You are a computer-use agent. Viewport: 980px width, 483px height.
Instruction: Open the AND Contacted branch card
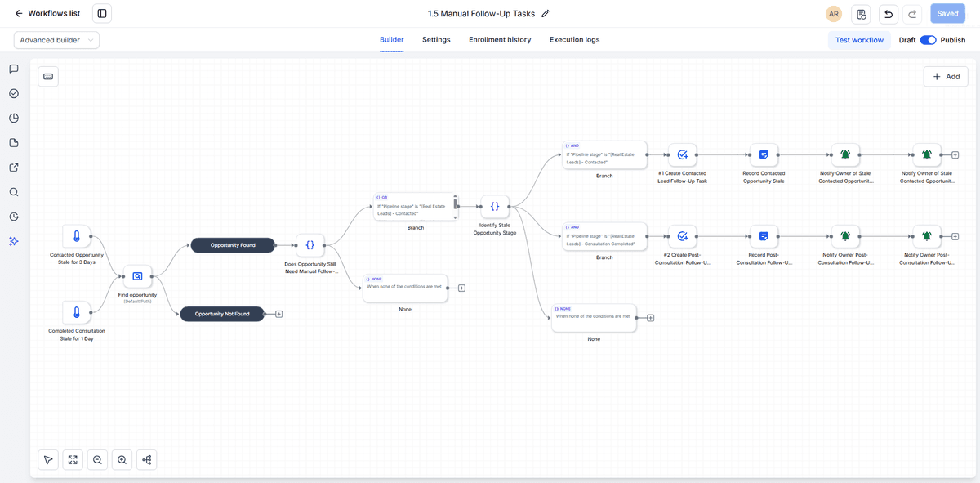pyautogui.click(x=604, y=154)
